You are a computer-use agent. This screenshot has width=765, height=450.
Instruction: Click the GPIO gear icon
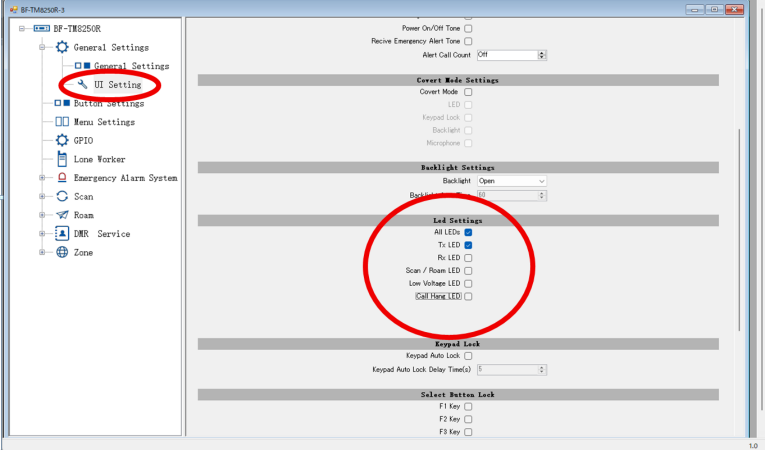pyautogui.click(x=62, y=141)
